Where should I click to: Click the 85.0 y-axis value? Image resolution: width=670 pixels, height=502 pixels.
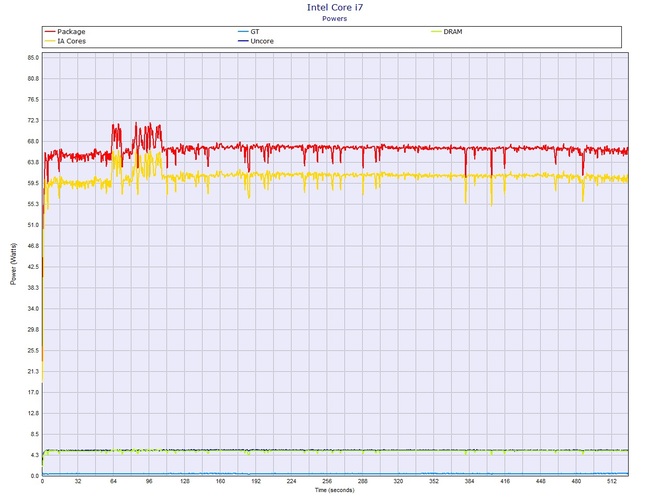[33, 58]
